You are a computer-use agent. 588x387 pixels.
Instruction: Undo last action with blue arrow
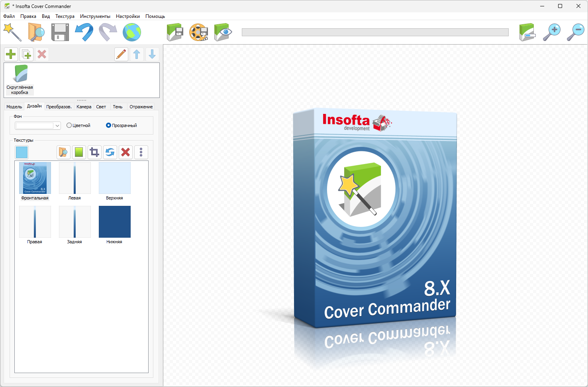coord(84,32)
